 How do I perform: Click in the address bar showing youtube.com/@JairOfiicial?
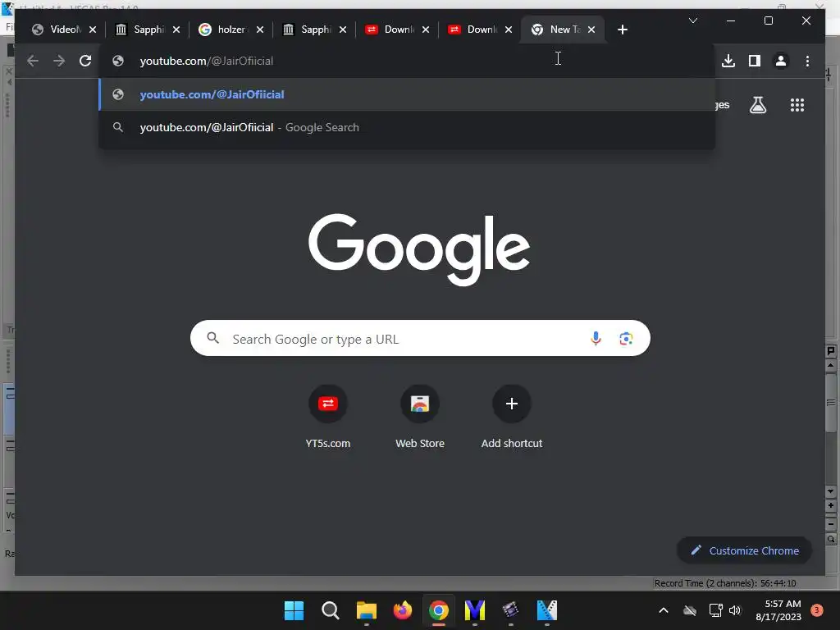click(x=407, y=61)
